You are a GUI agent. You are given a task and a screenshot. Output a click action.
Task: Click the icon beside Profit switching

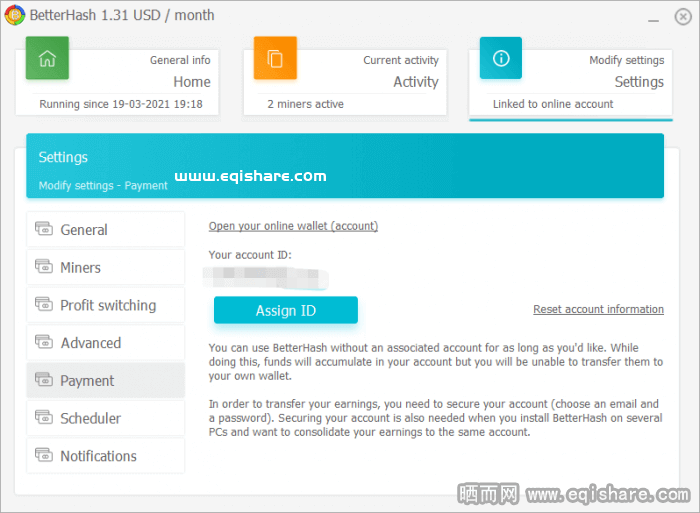click(x=43, y=305)
